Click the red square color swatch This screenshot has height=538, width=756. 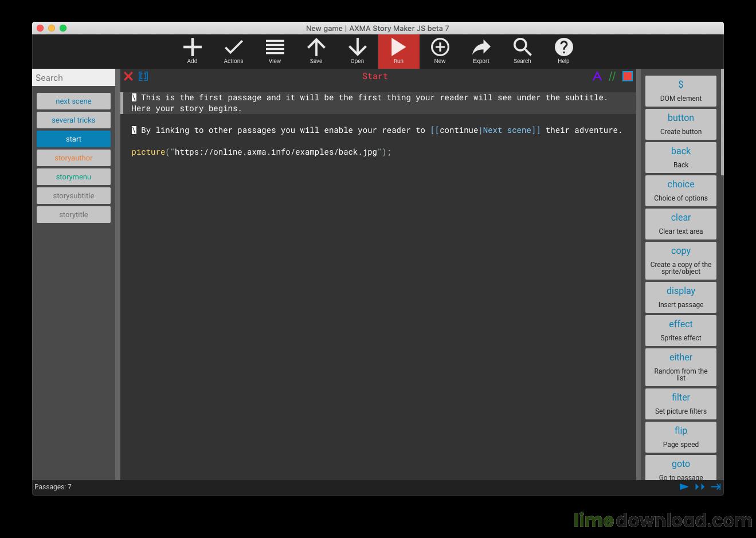pos(628,76)
